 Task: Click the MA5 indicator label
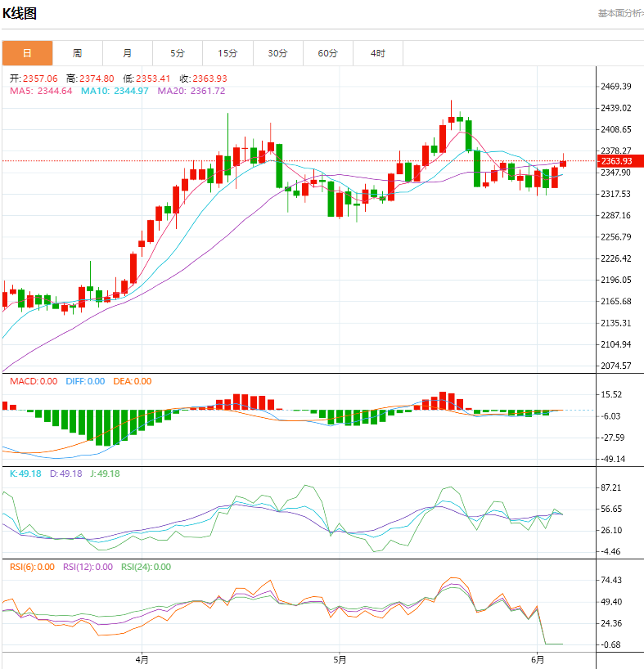click(x=41, y=91)
